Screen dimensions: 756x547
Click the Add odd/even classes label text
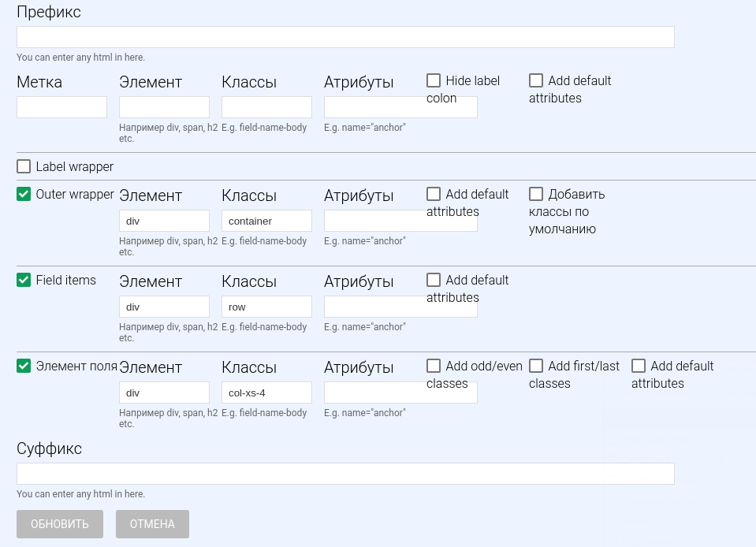tap(475, 374)
